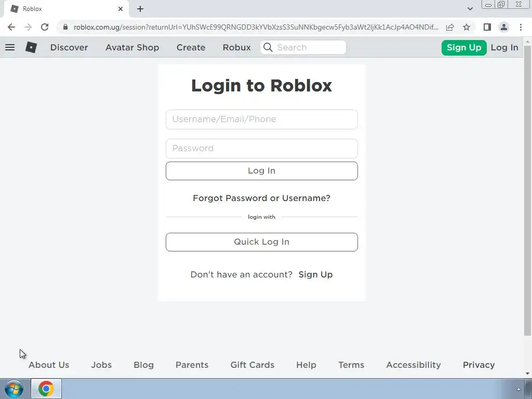Click the Quick Log In button

pyautogui.click(x=262, y=242)
